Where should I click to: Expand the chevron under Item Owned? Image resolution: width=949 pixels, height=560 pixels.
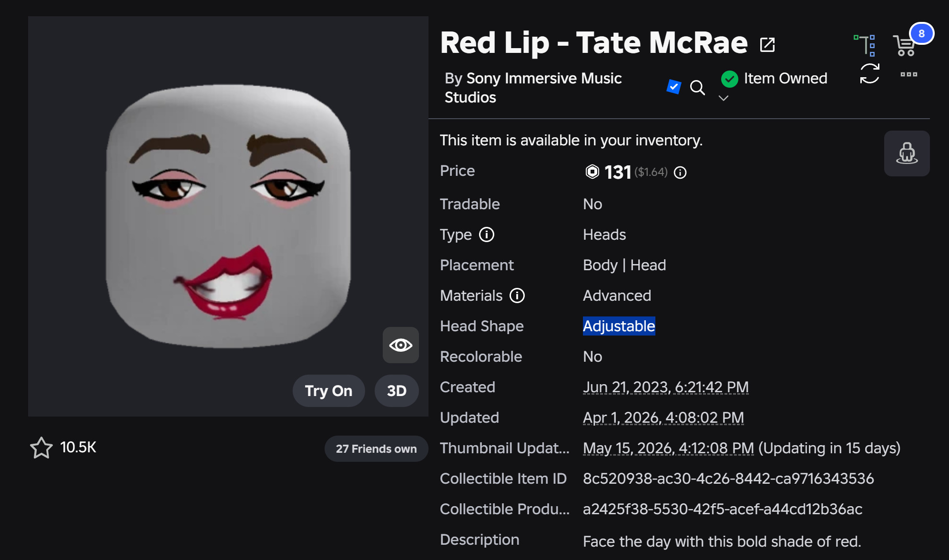click(724, 98)
